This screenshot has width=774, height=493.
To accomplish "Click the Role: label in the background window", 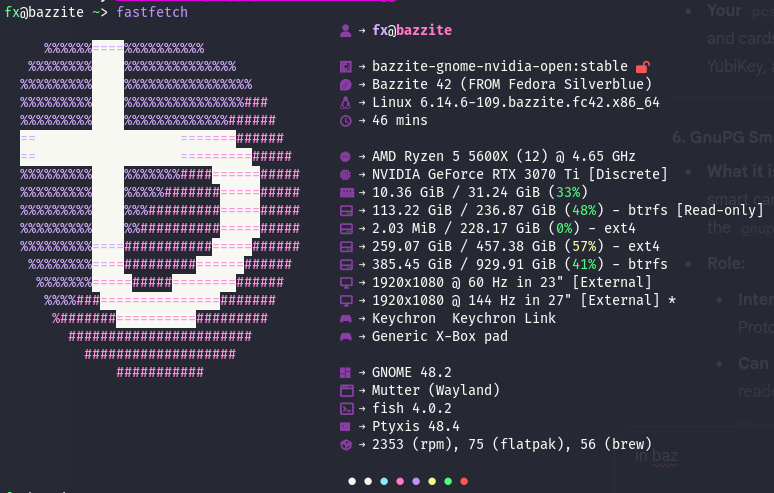I will click(726, 264).
